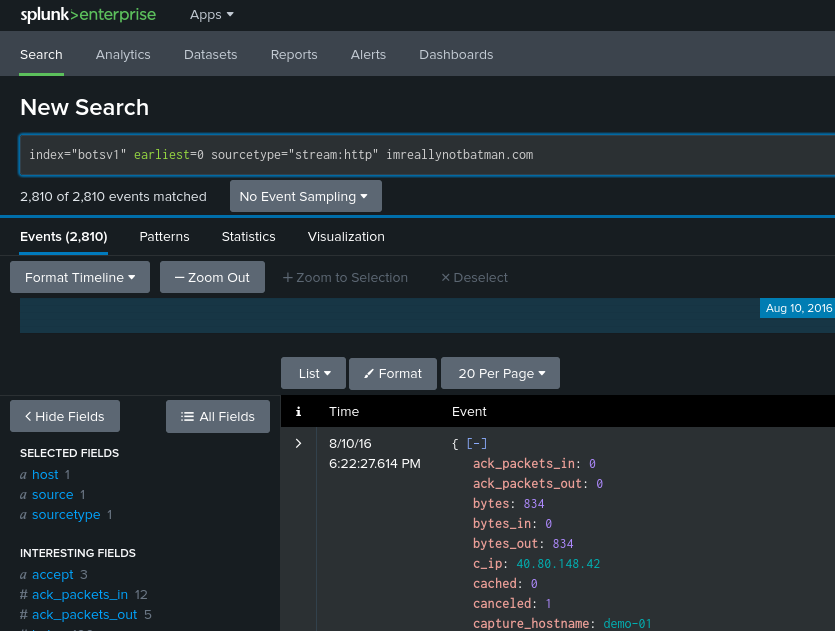The height and width of the screenshot is (631, 835).
Task: Switch to the Statistics tab
Action: click(x=248, y=236)
